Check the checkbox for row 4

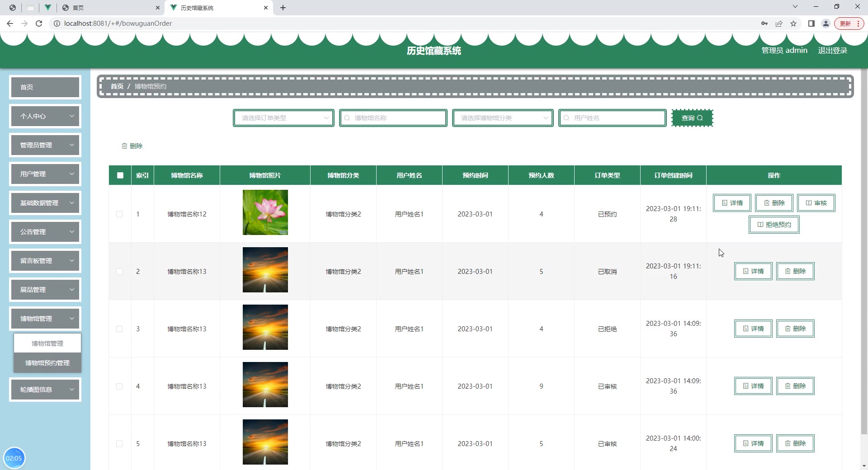coord(119,386)
